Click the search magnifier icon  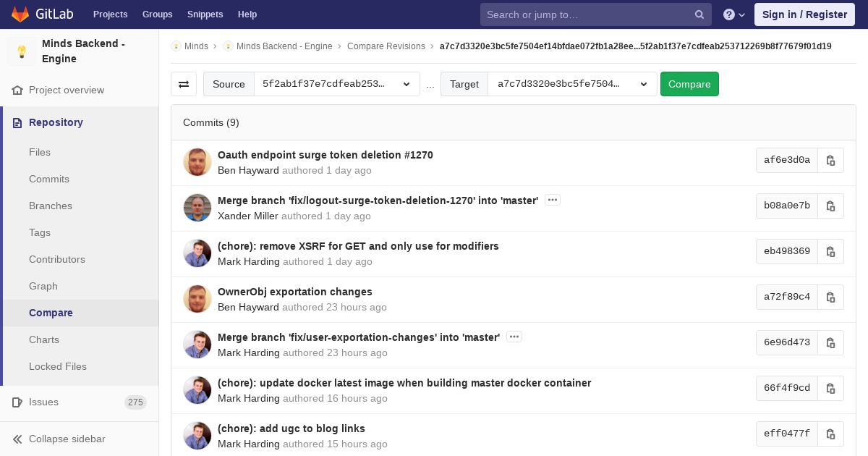[x=699, y=14]
